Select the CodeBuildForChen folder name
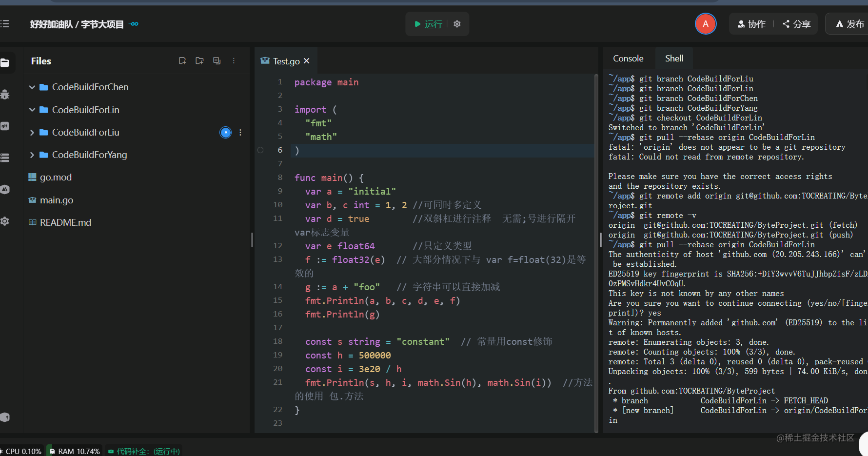Screen dimensions: 868x456 pyautogui.click(x=90, y=87)
